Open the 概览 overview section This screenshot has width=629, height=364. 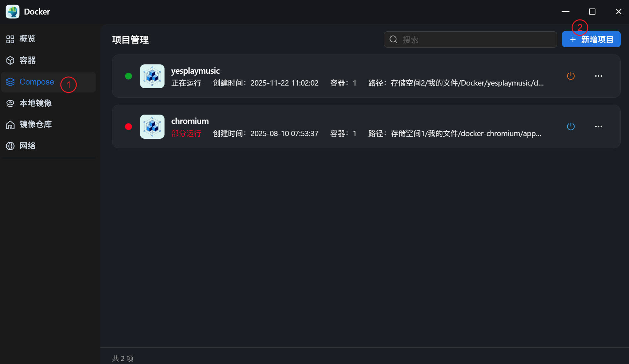pos(27,39)
